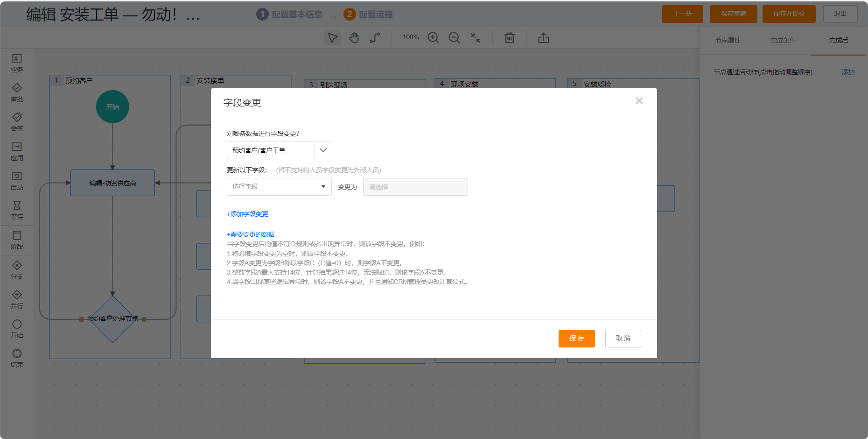
Task: Choose the connector line tool
Action: pyautogui.click(x=375, y=38)
